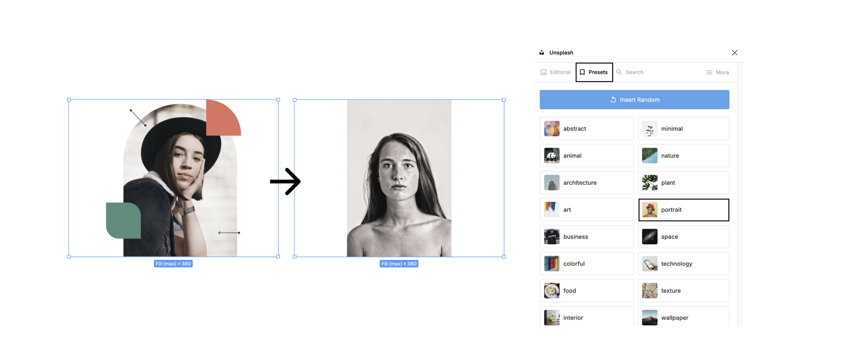Choose the abstract preset
Viewport: 868px width, 354px height.
point(587,129)
